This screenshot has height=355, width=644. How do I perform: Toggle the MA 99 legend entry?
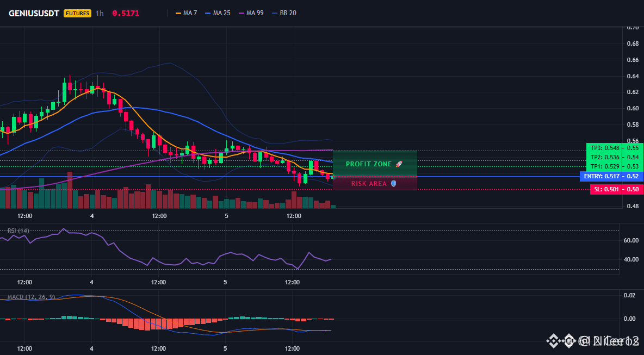(251, 13)
